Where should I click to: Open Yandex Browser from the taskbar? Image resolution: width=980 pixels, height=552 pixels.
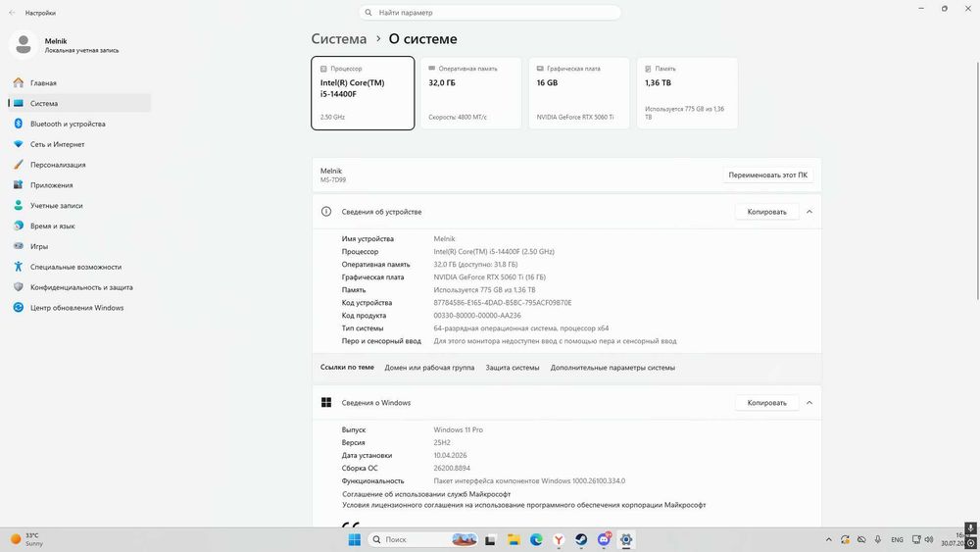click(x=559, y=539)
